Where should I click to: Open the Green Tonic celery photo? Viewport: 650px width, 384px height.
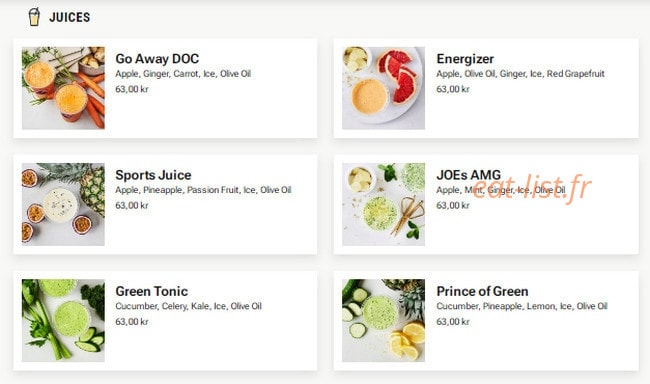[x=63, y=320]
